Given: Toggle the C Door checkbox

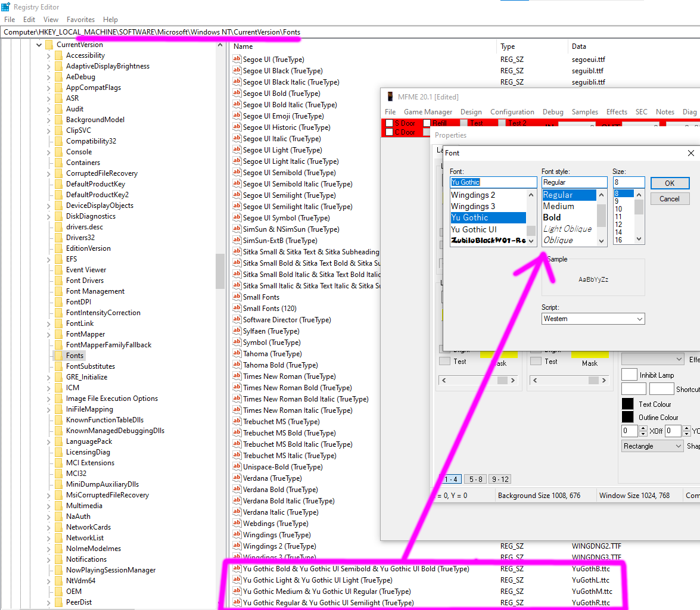Looking at the screenshot, I should (389, 132).
